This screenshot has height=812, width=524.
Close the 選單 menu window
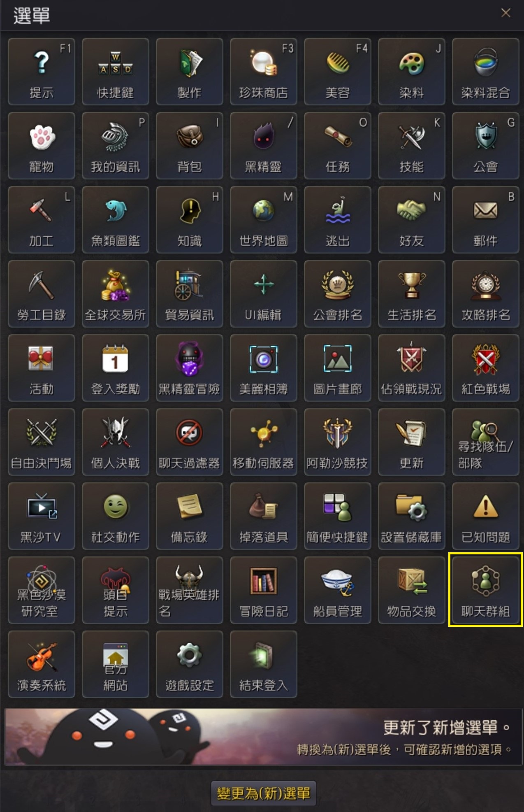(x=506, y=13)
